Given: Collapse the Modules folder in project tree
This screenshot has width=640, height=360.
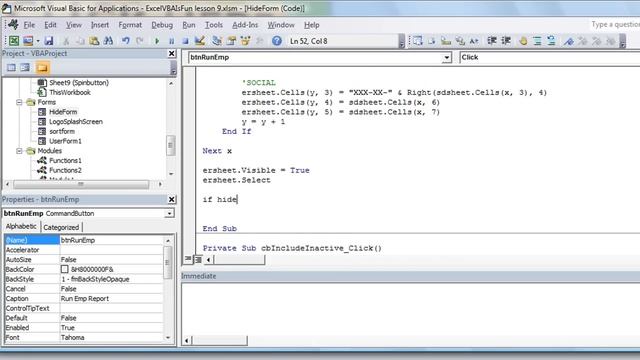Looking at the screenshot, I should [x=19, y=151].
